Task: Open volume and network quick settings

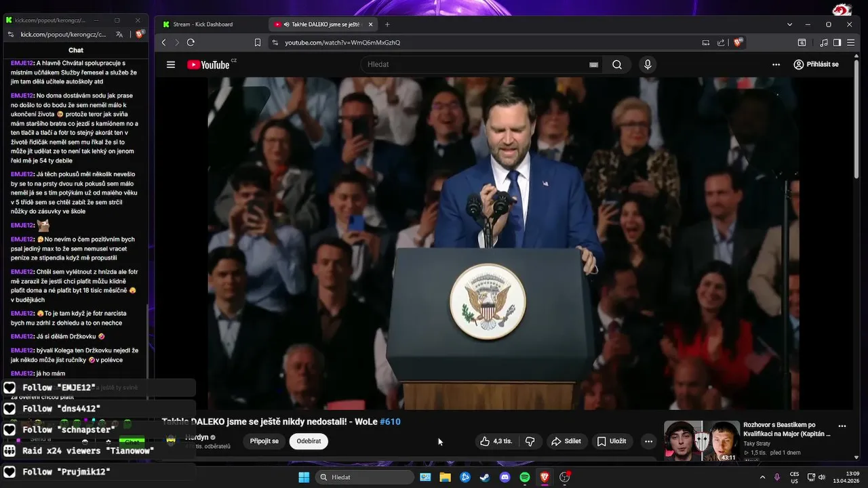Action: [x=816, y=477]
